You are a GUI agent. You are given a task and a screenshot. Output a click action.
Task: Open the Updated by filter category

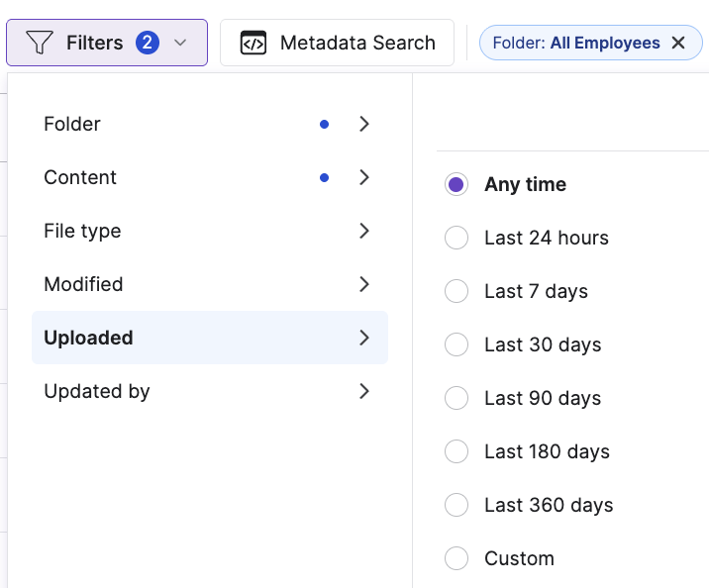click(97, 391)
